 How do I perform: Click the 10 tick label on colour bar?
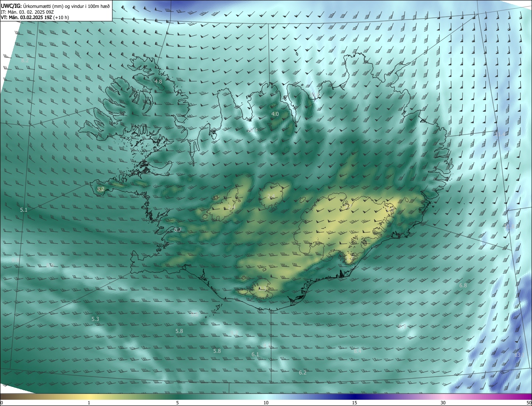pos(266,403)
